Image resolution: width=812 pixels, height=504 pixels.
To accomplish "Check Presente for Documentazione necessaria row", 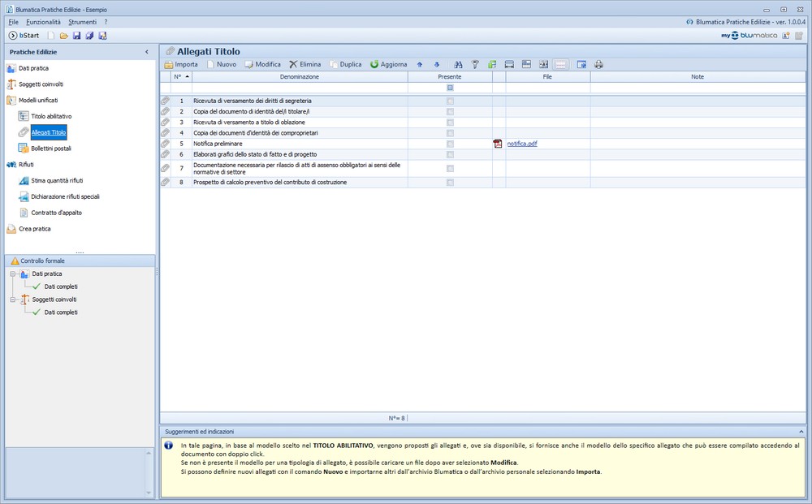I will click(x=450, y=169).
